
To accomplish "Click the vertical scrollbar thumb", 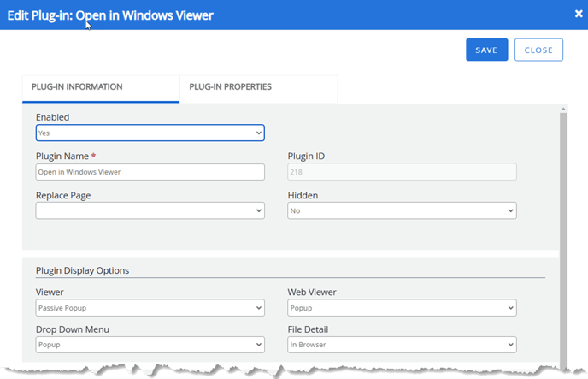I will coord(562,231).
